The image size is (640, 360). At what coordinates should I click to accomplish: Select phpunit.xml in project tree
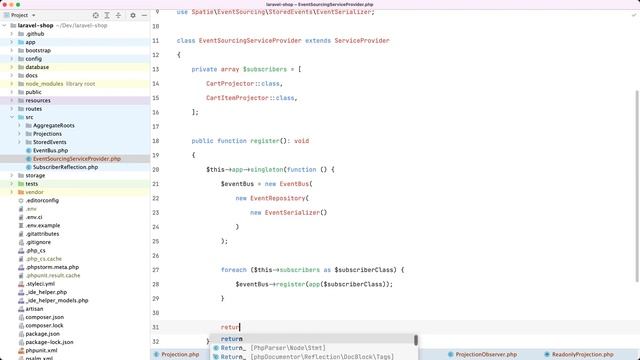click(x=41, y=351)
